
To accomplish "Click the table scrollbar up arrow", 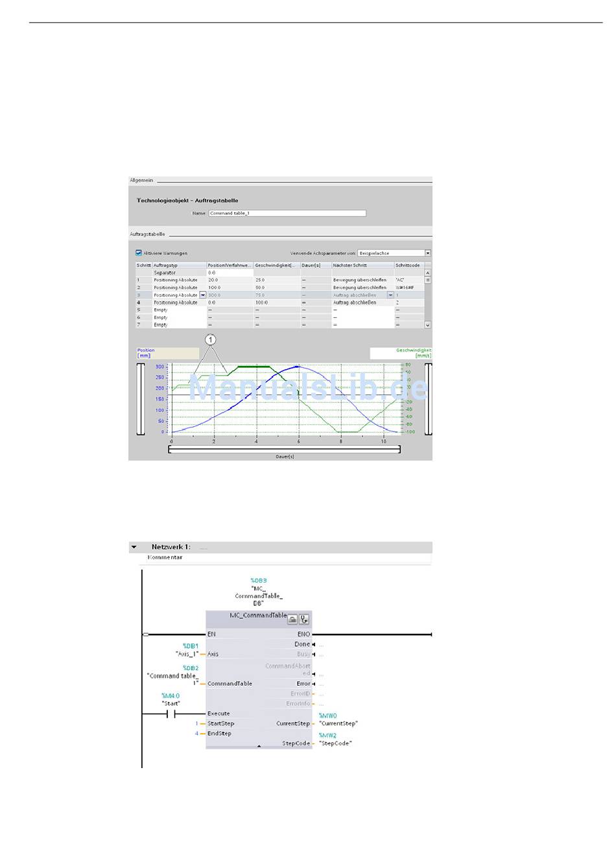I will coord(427,272).
